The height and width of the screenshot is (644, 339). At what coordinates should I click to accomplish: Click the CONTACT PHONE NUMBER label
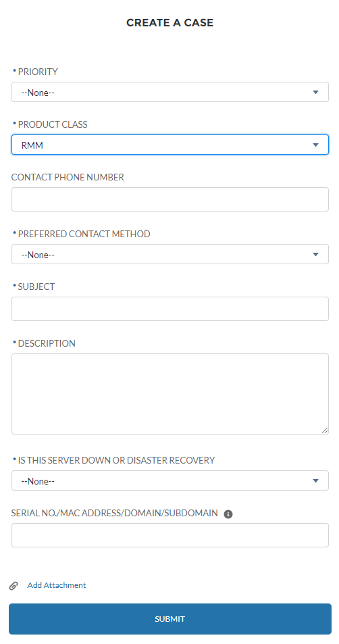point(68,177)
